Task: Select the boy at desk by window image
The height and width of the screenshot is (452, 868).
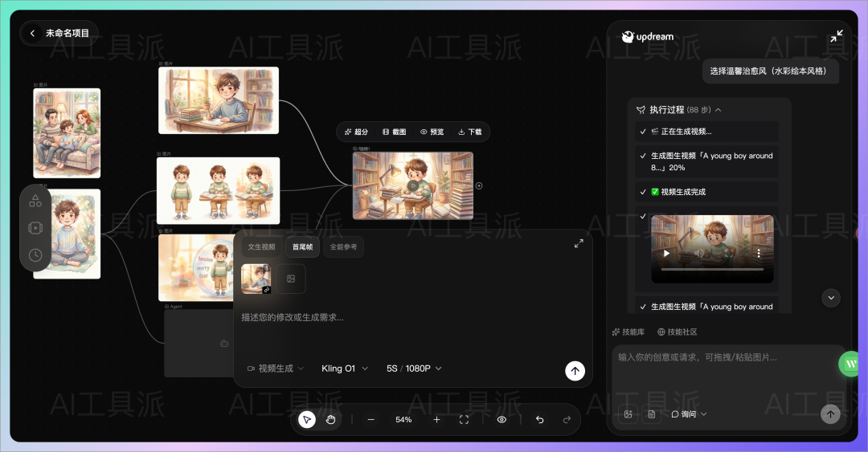Action: pyautogui.click(x=219, y=100)
